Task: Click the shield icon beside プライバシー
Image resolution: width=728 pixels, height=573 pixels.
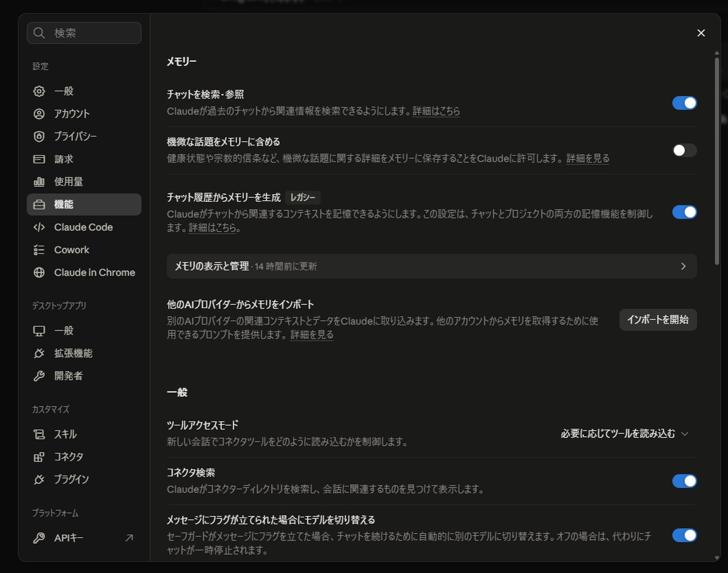Action: pyautogui.click(x=39, y=136)
